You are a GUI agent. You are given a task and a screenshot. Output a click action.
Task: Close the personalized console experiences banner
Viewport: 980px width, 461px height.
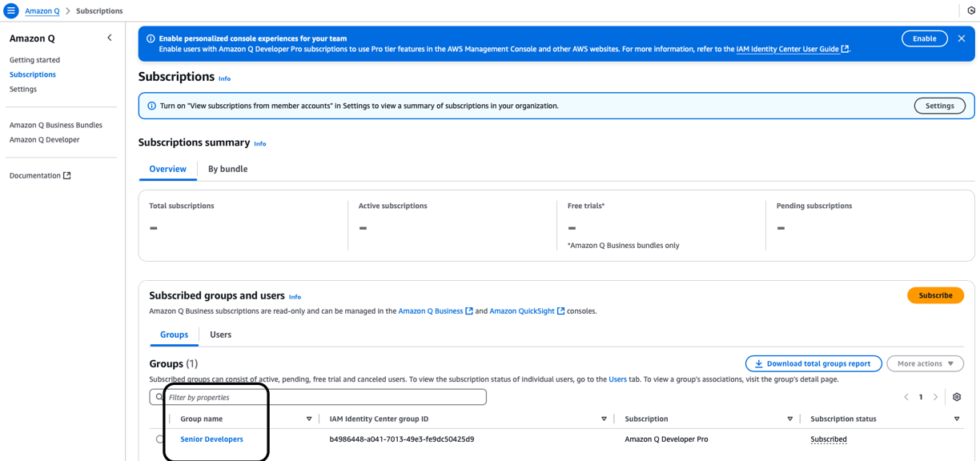[962, 38]
